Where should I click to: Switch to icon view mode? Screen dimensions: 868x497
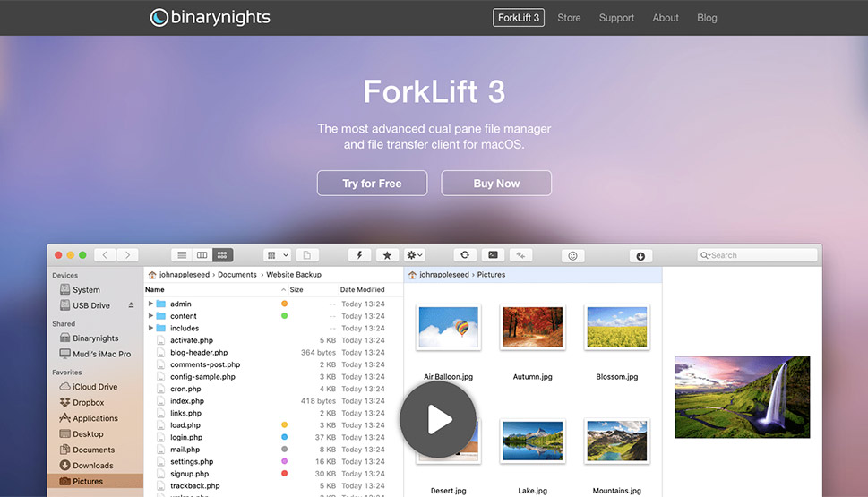coord(222,254)
